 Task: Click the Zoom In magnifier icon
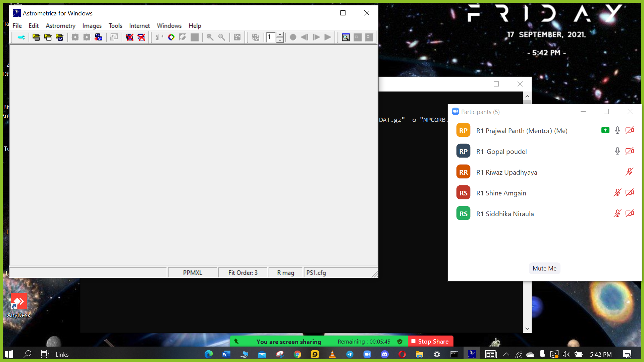(210, 37)
